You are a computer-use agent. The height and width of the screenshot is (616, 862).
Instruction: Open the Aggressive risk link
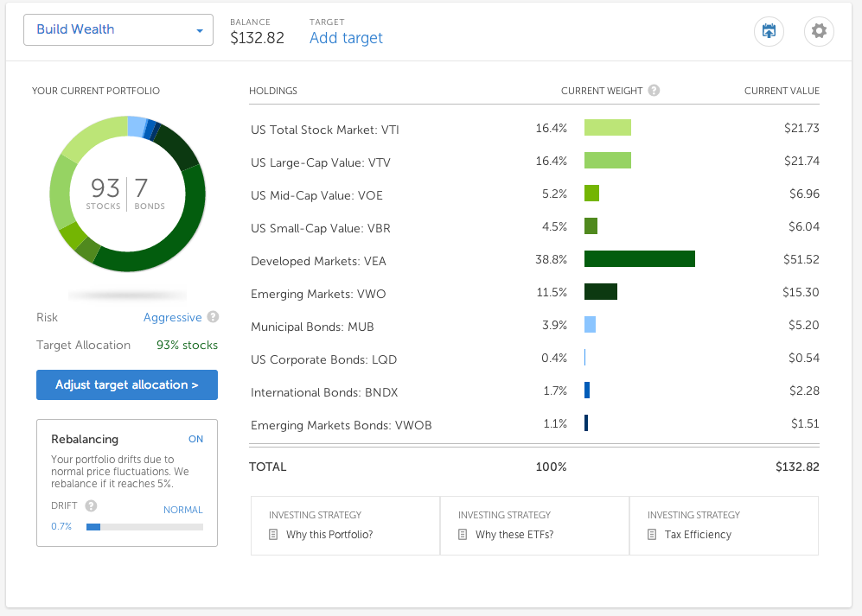pos(173,318)
